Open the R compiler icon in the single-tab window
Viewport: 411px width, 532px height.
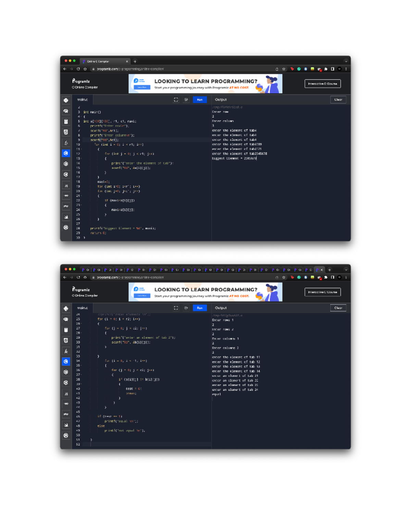(x=66, y=111)
